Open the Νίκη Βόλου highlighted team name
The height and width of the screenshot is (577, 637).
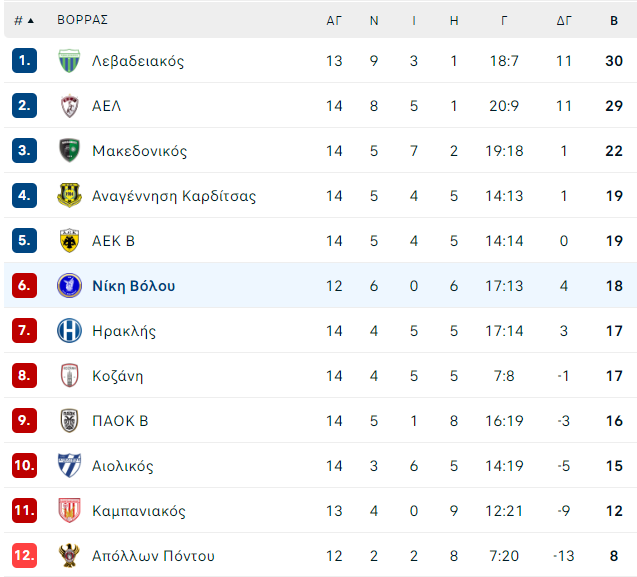134,286
